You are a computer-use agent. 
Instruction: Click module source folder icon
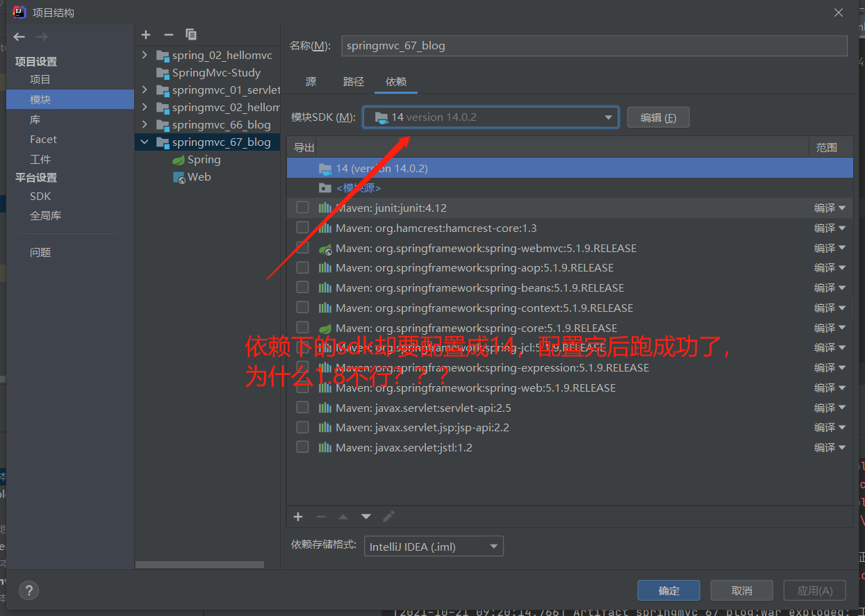click(324, 188)
